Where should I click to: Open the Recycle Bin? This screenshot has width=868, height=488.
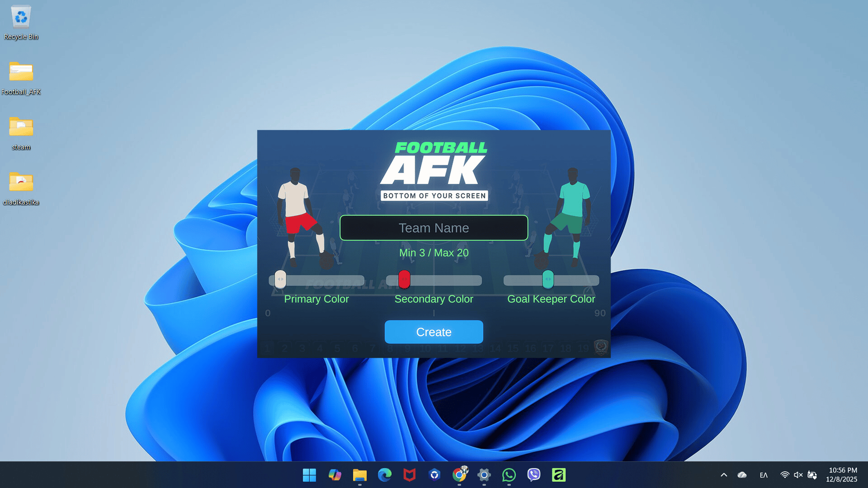(x=21, y=18)
